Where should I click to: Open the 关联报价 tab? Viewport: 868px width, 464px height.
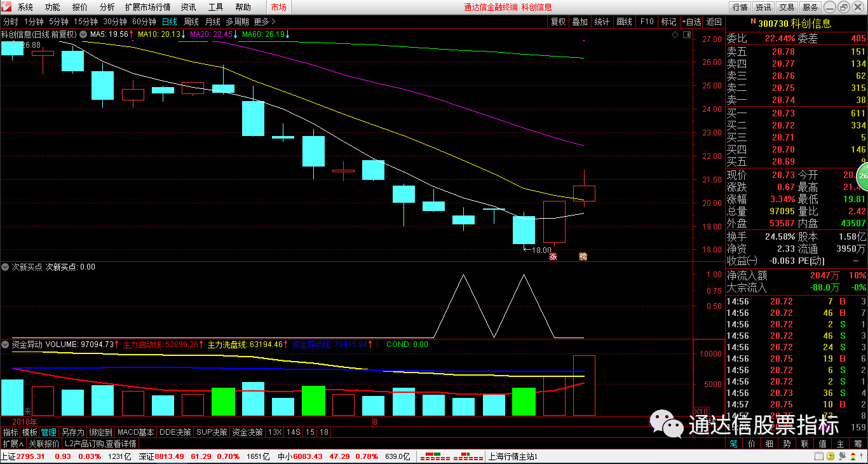pyautogui.click(x=44, y=444)
